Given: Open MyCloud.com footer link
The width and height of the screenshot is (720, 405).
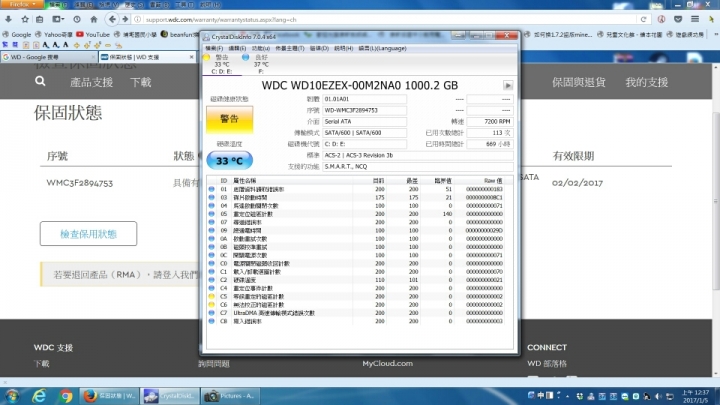Looking at the screenshot, I should coord(387,363).
